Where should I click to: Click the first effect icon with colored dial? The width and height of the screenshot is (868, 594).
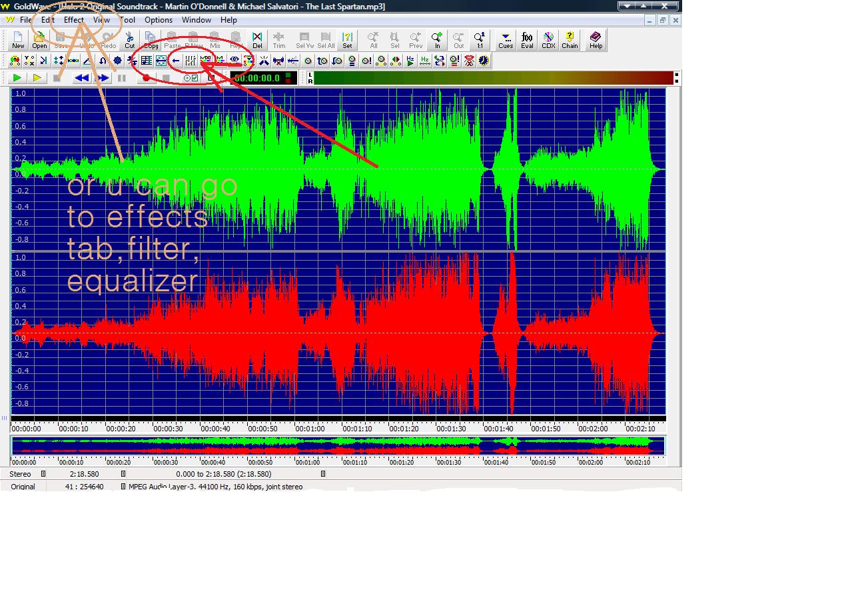click(15, 61)
